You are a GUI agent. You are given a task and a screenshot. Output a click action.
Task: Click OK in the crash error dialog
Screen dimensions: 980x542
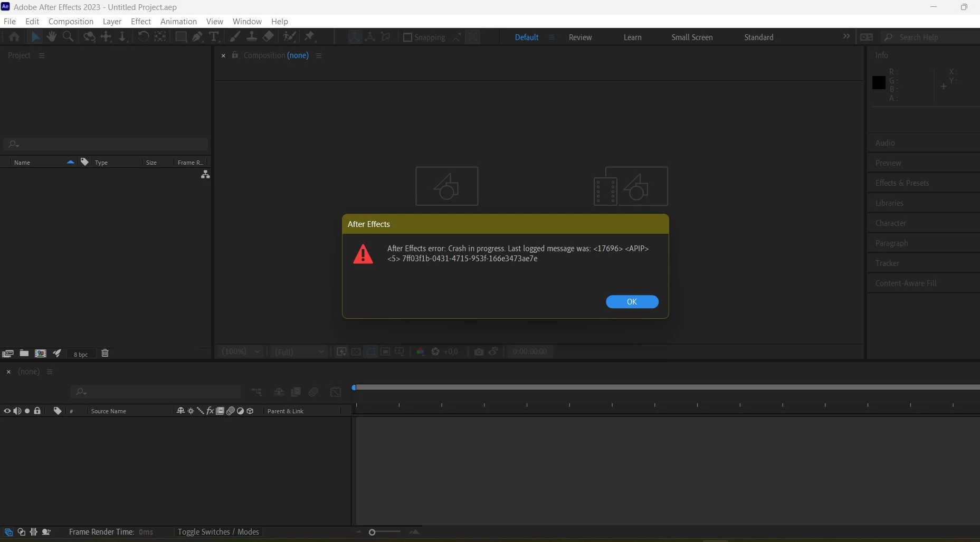pyautogui.click(x=632, y=301)
